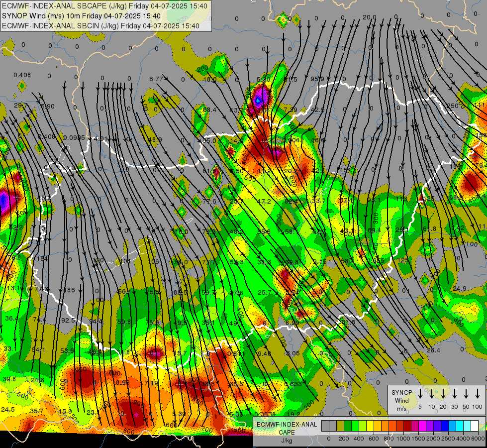The width and height of the screenshot is (487, 448).
Task: Click the SYNOP Wind m/s legend label
Action: (401, 400)
